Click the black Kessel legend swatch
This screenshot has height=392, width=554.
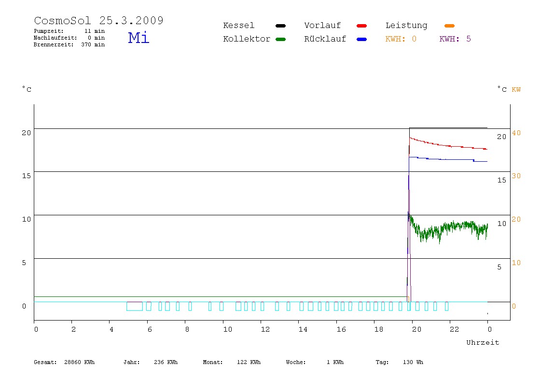coord(280,26)
